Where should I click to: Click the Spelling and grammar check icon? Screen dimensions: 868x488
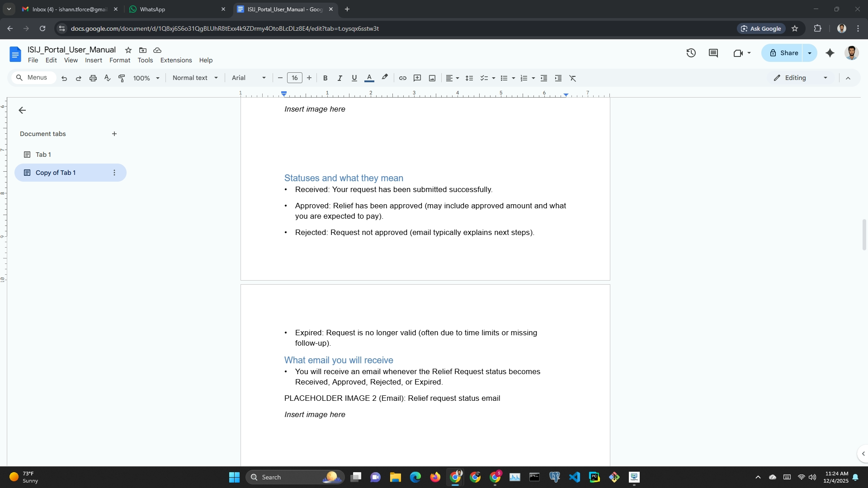(x=107, y=78)
